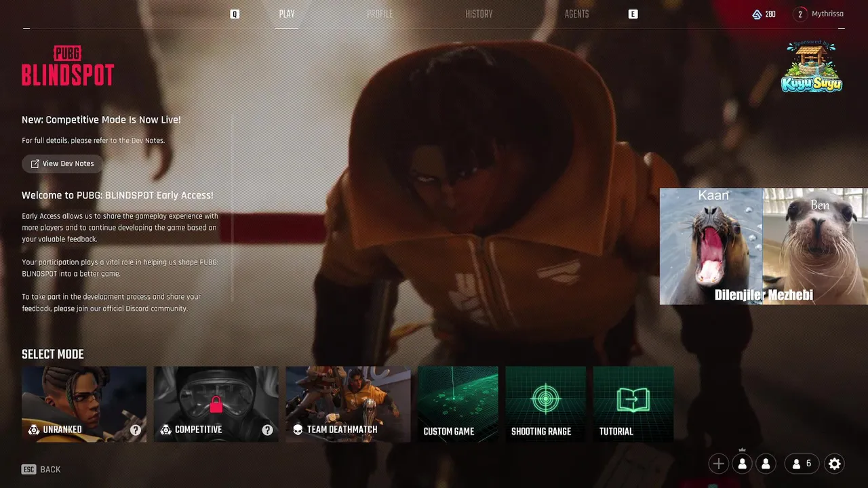This screenshot has height=488, width=868.
Task: Click the book icon on TUTORIAL
Action: pyautogui.click(x=633, y=399)
